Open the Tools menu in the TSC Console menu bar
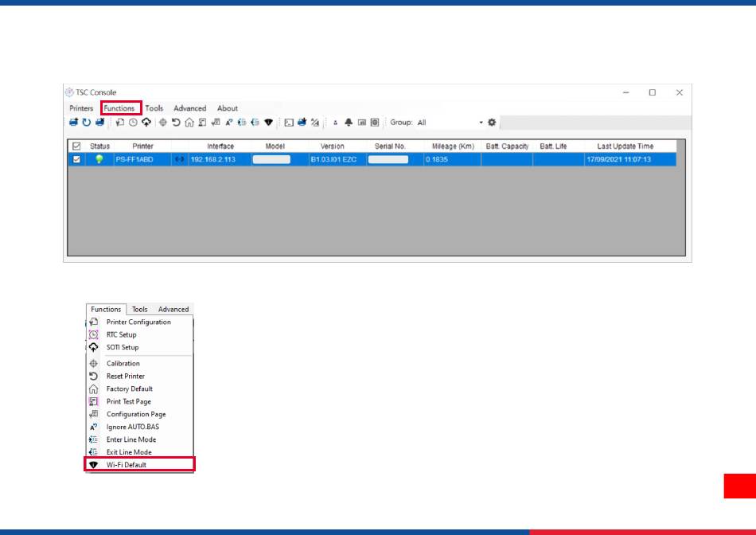 click(154, 108)
